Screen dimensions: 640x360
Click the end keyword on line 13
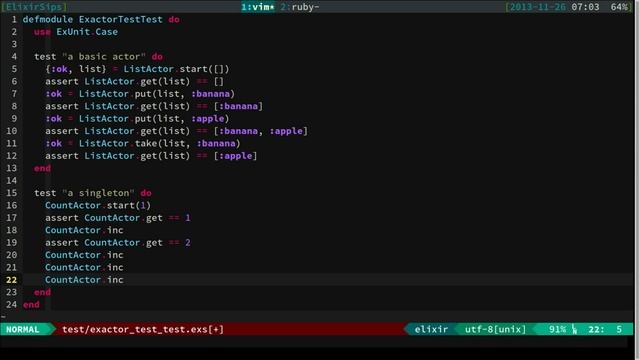click(42, 168)
